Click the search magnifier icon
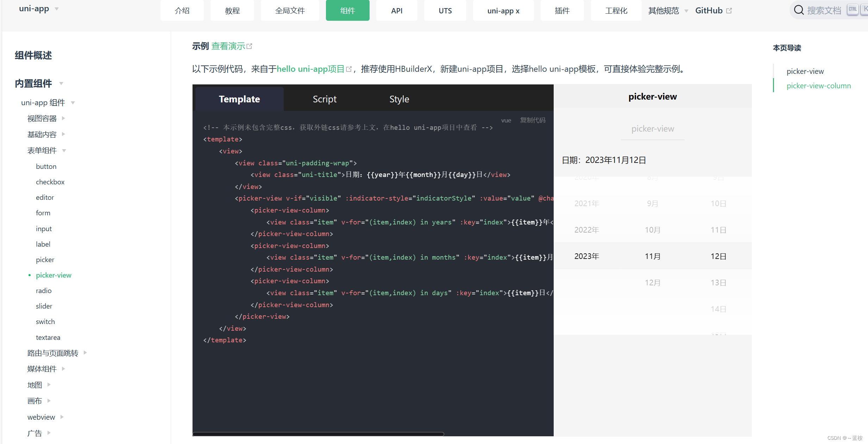This screenshot has width=868, height=444. coord(799,10)
